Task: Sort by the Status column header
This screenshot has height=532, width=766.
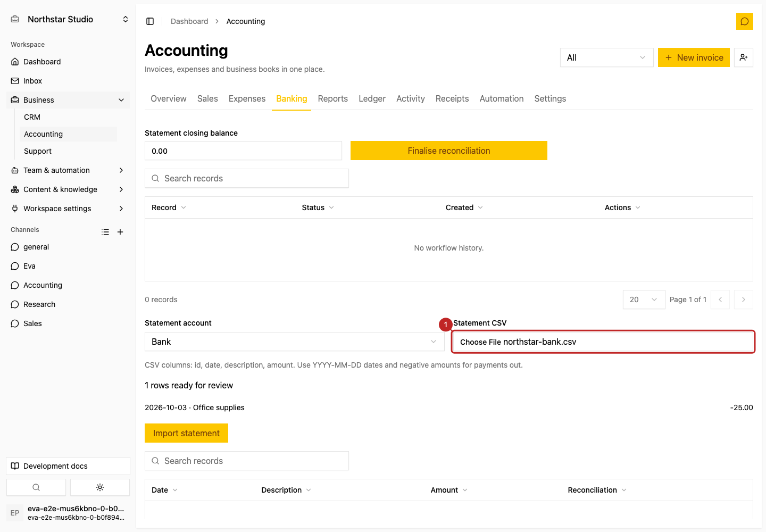Action: (318, 207)
